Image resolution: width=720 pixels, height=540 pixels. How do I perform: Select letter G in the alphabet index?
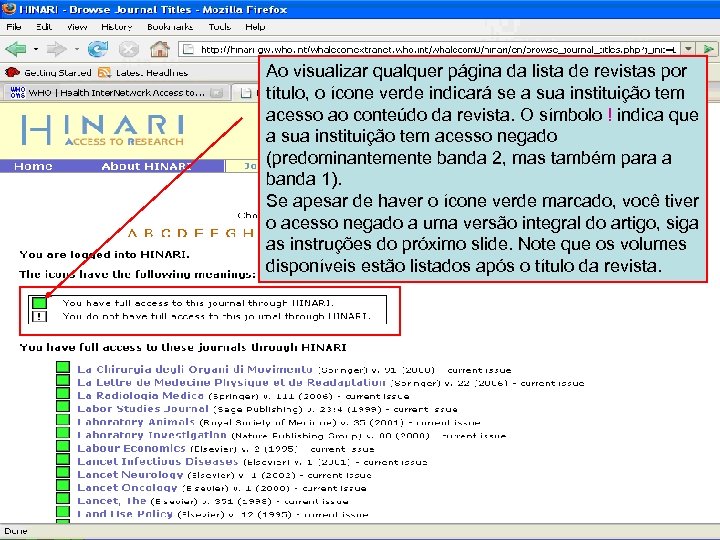tap(231, 233)
